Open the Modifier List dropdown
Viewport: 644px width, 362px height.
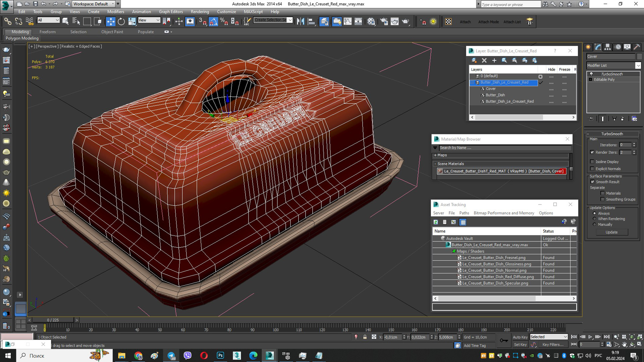[x=613, y=65]
